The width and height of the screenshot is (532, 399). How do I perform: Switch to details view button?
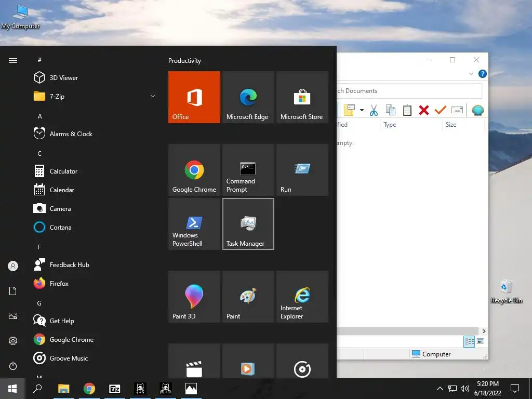(x=469, y=341)
